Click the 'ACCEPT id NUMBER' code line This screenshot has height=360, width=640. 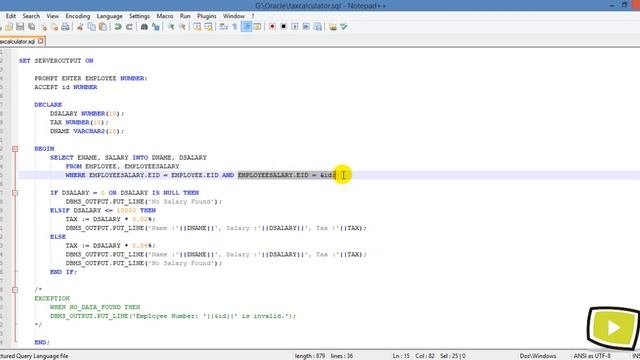click(x=66, y=87)
